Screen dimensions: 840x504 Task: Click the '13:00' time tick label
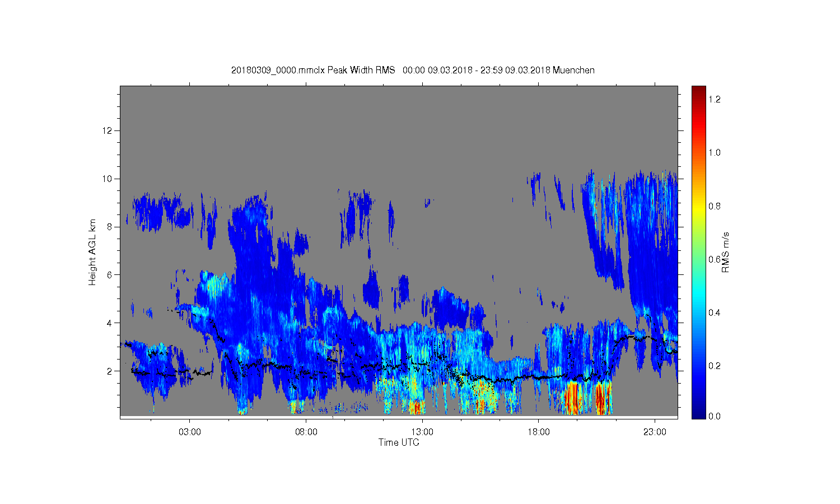coord(422,432)
